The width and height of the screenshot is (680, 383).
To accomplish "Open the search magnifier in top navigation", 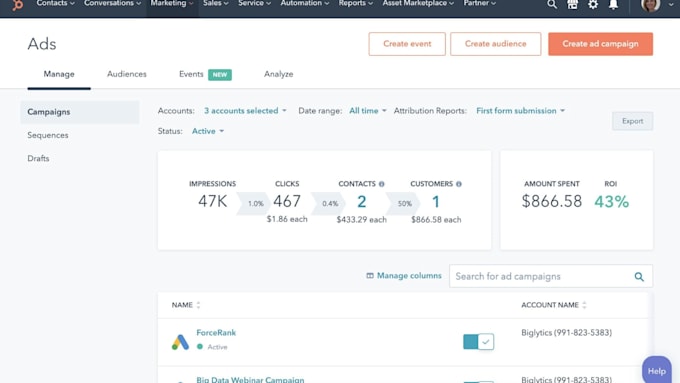I will 552,4.
